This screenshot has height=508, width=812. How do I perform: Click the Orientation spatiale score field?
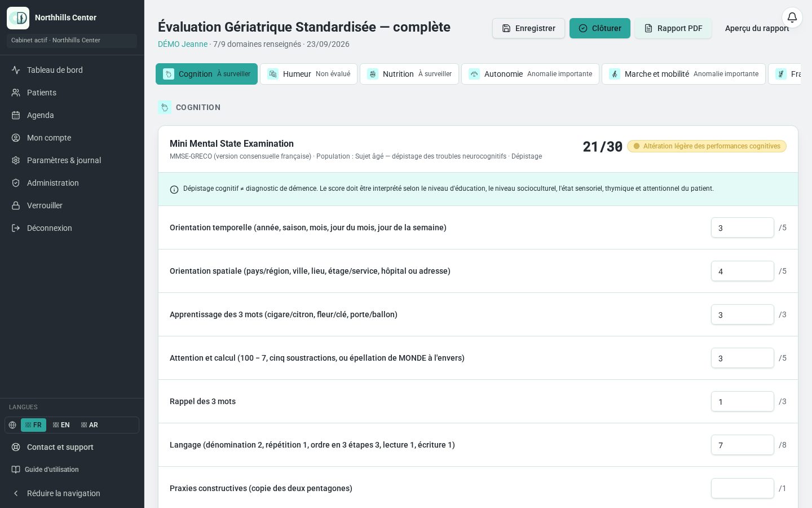point(743,271)
